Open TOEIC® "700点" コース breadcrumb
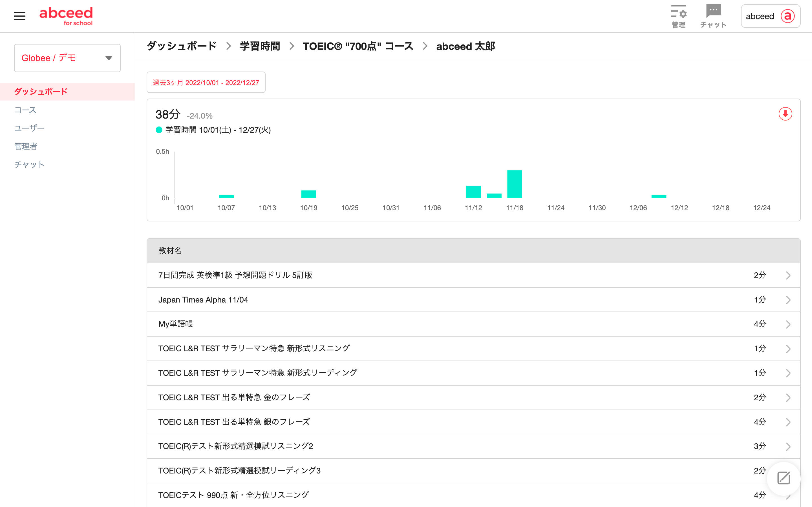812x507 pixels. [x=358, y=46]
